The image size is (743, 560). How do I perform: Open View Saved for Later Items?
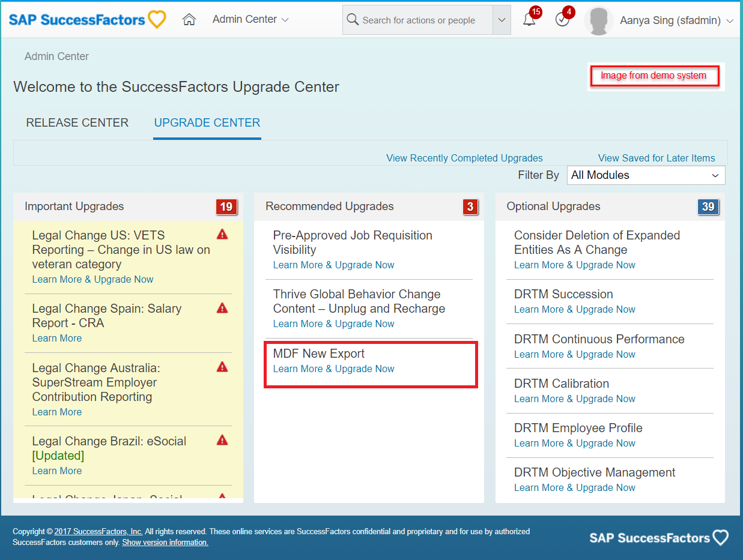click(x=657, y=158)
